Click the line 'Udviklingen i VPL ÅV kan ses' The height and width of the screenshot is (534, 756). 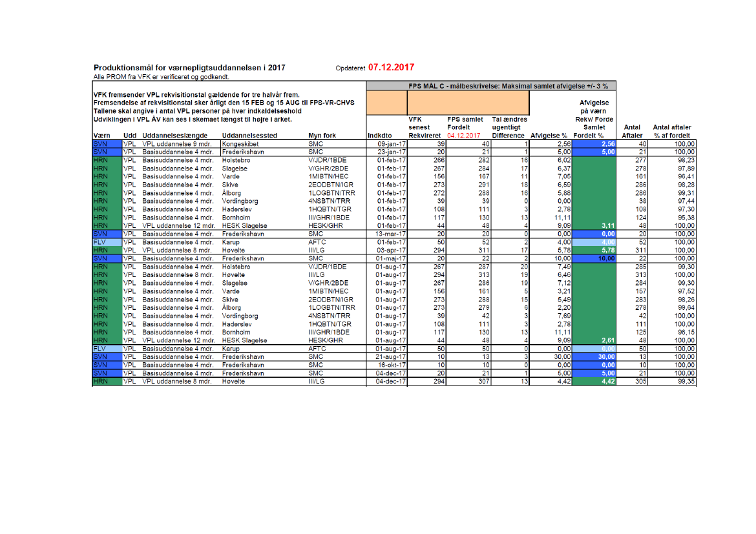(193, 119)
